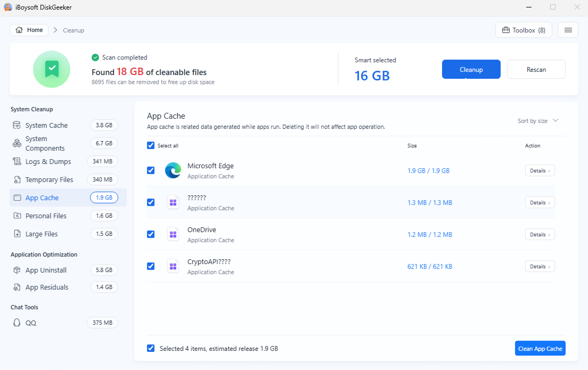Screen dimensions: 588x370
Task: Open Details for CryptoAPI????
Action: [x=540, y=266]
